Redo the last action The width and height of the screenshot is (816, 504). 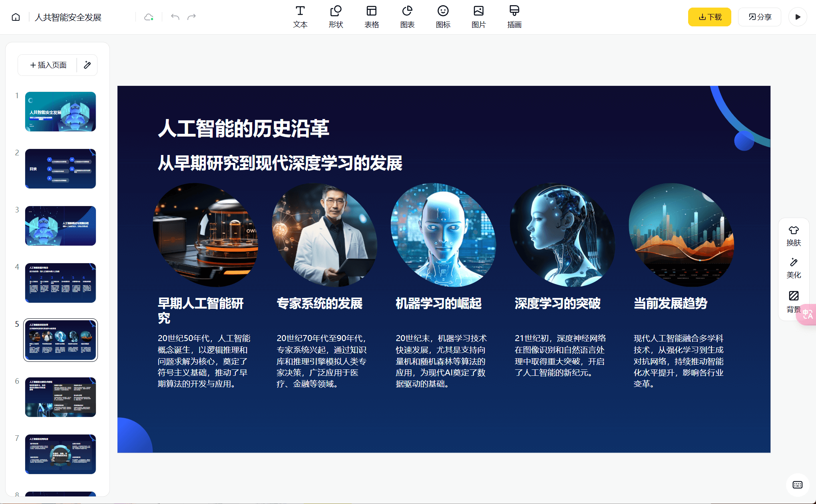coord(192,17)
